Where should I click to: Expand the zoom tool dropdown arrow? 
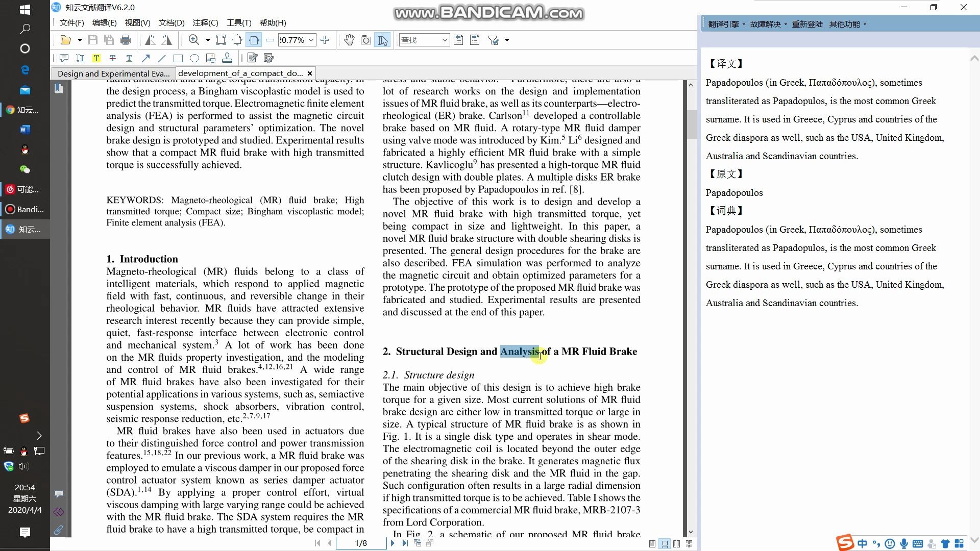pos(208,40)
